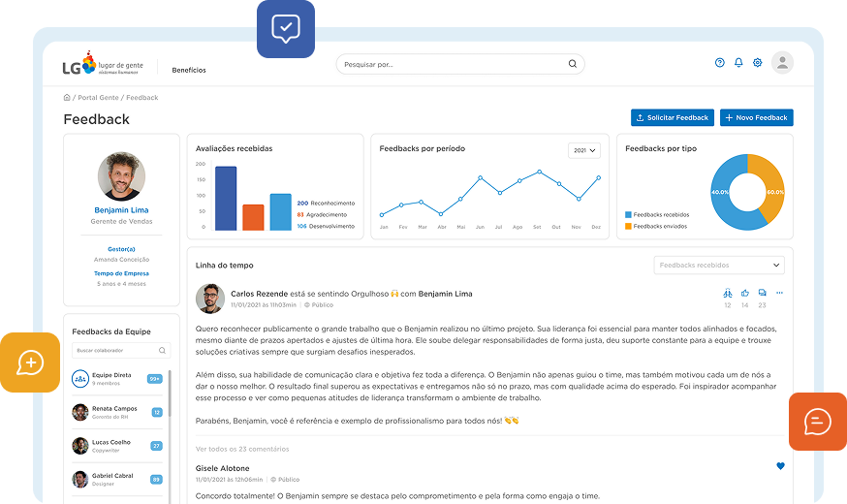Open the help question mark icon
Viewport: 847px width, 504px height.
pyautogui.click(x=719, y=63)
